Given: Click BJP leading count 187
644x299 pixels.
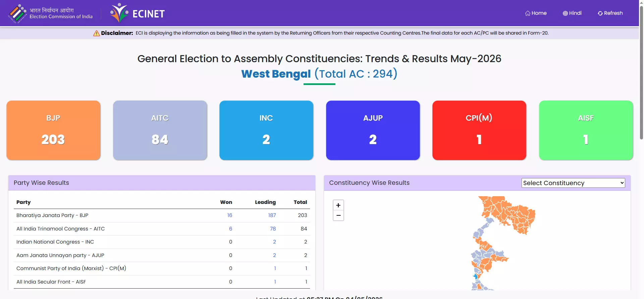Looking at the screenshot, I should coord(272,215).
